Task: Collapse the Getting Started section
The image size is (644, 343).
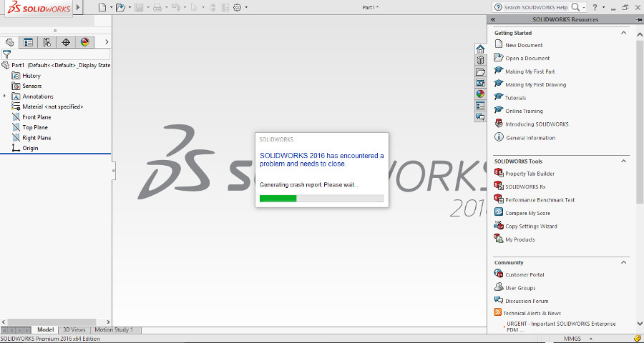Action: coord(623,33)
